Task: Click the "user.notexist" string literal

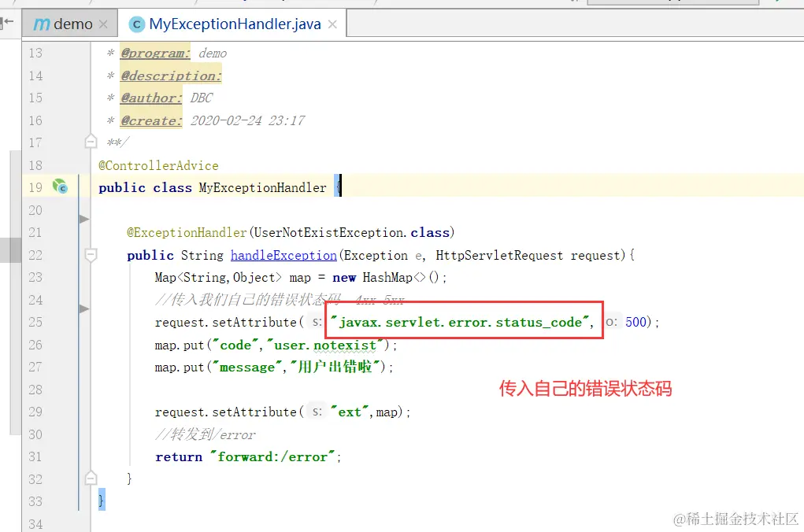Action: click(x=325, y=345)
